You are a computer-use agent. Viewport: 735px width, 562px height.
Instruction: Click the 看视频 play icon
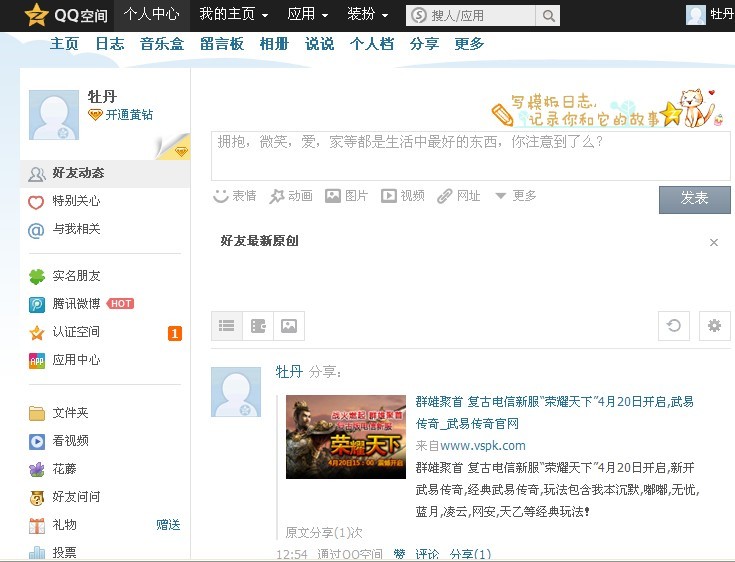point(37,442)
